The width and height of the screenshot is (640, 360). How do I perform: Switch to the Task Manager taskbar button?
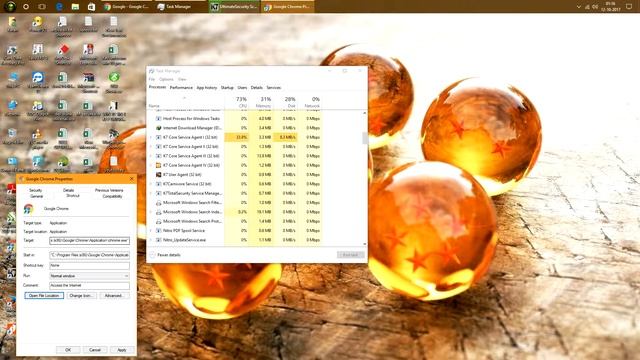[x=179, y=7]
